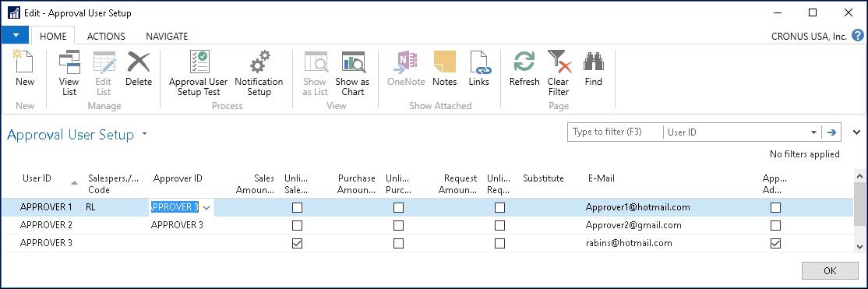
Task: Select the APPROVER 3 User ID cell
Action: pyautogui.click(x=46, y=243)
